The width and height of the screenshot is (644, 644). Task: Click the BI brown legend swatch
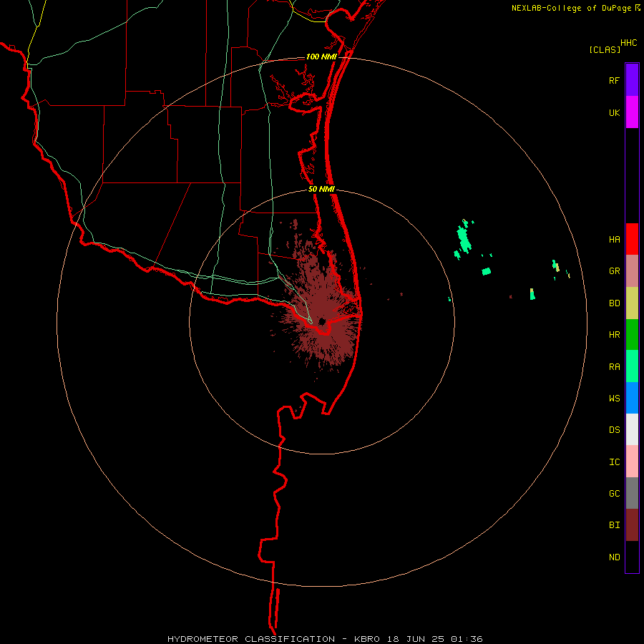(632, 525)
